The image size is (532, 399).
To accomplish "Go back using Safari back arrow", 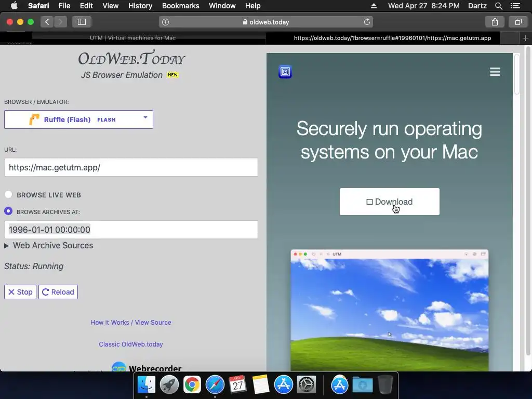I will tap(47, 22).
